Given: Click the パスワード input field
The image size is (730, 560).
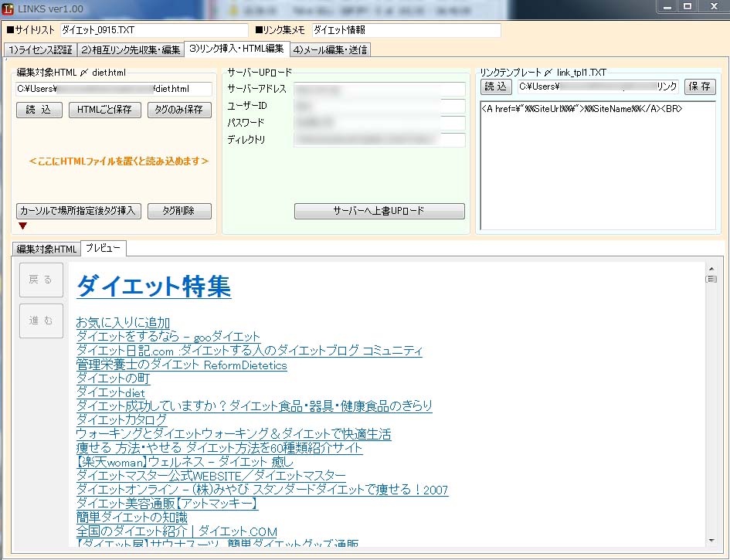Looking at the screenshot, I should click(379, 123).
